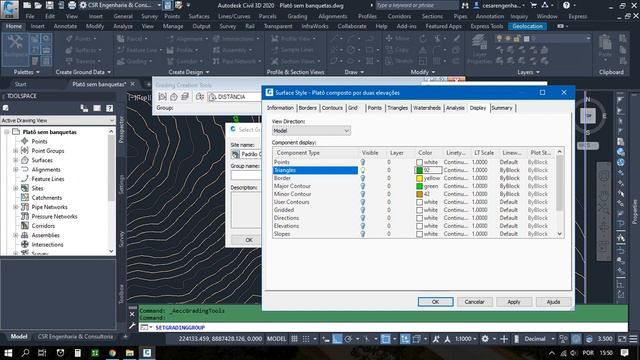Toggle visibility bulb for Minor Contour
640x360 pixels.
point(362,194)
